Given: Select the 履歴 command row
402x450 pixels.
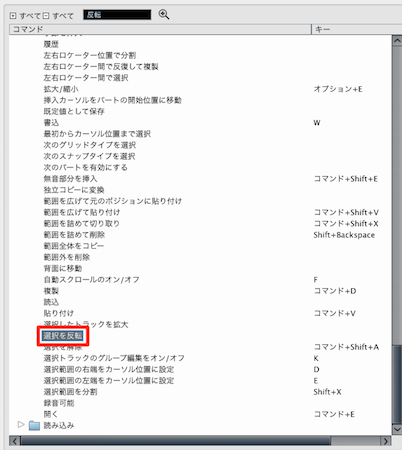Looking at the screenshot, I should (51, 44).
